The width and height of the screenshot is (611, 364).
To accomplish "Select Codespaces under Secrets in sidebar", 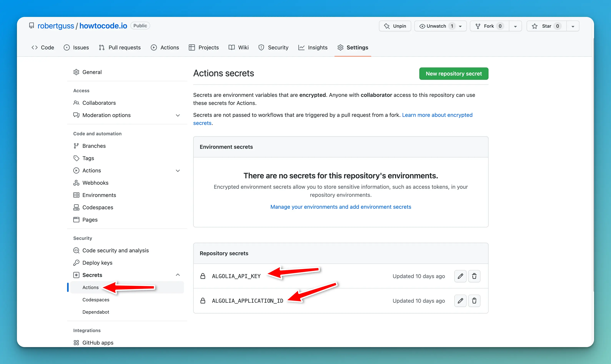I will 96,300.
